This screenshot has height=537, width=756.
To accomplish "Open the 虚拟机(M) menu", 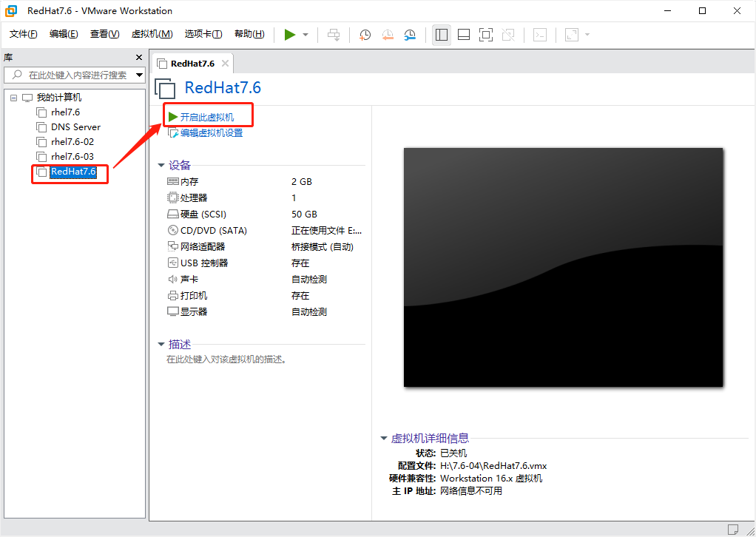I will pyautogui.click(x=152, y=34).
